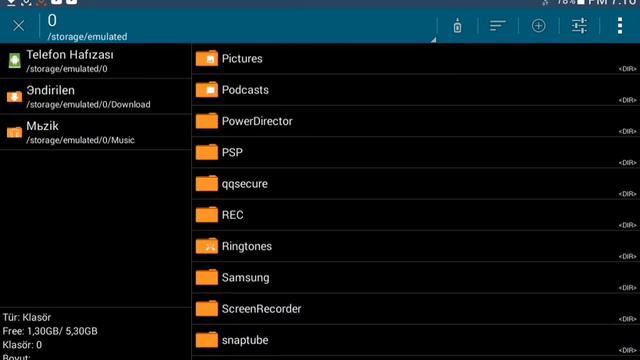The height and width of the screenshot is (360, 640).
Task: Tap the Ringtones folder icon
Action: point(207,246)
